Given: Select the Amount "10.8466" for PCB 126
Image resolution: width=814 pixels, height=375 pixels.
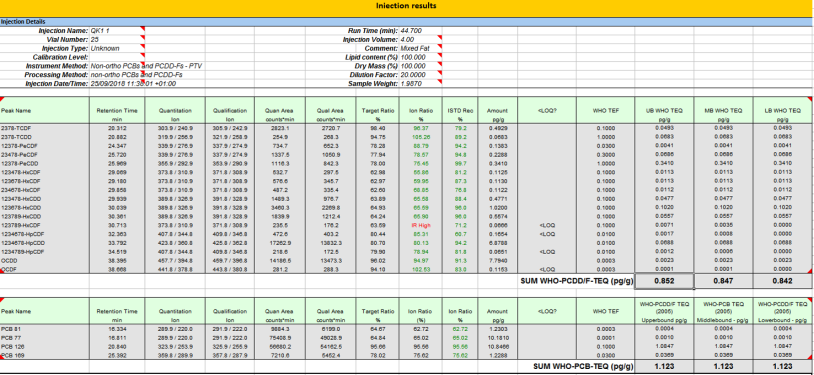Looking at the screenshot, I should coord(497,346).
